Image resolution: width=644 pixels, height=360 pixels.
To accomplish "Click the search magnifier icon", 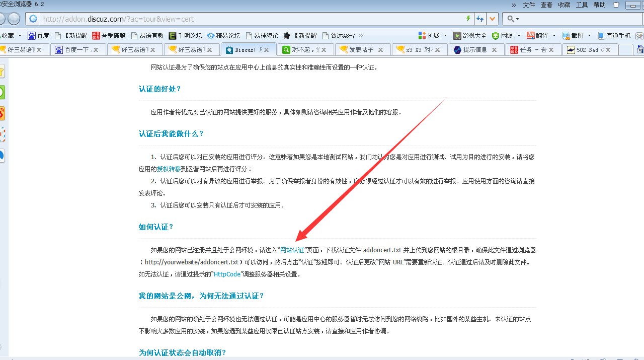I will tap(511, 19).
